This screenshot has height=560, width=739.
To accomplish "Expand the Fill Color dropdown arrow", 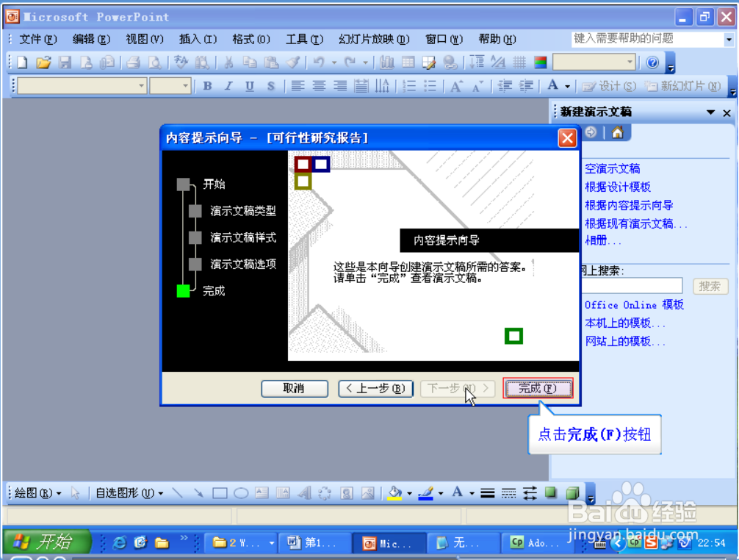I will pyautogui.click(x=409, y=494).
